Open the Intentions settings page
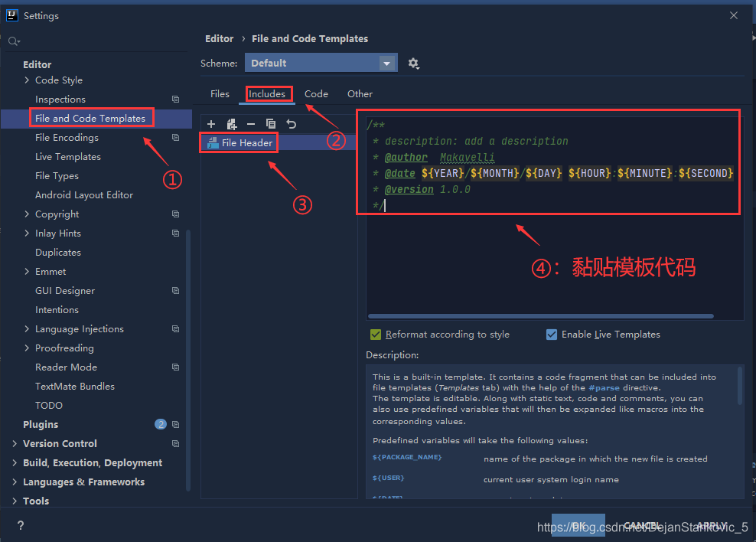756x542 pixels. [x=57, y=309]
